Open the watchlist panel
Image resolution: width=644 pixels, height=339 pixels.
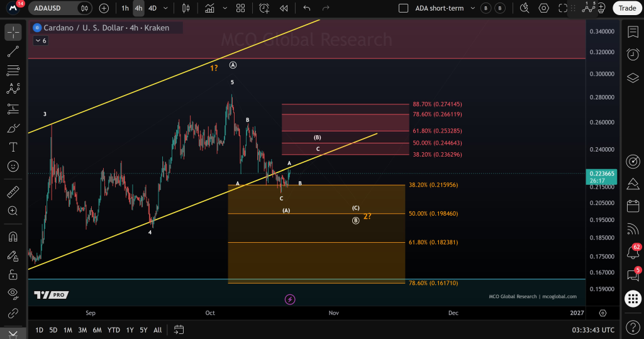[633, 31]
